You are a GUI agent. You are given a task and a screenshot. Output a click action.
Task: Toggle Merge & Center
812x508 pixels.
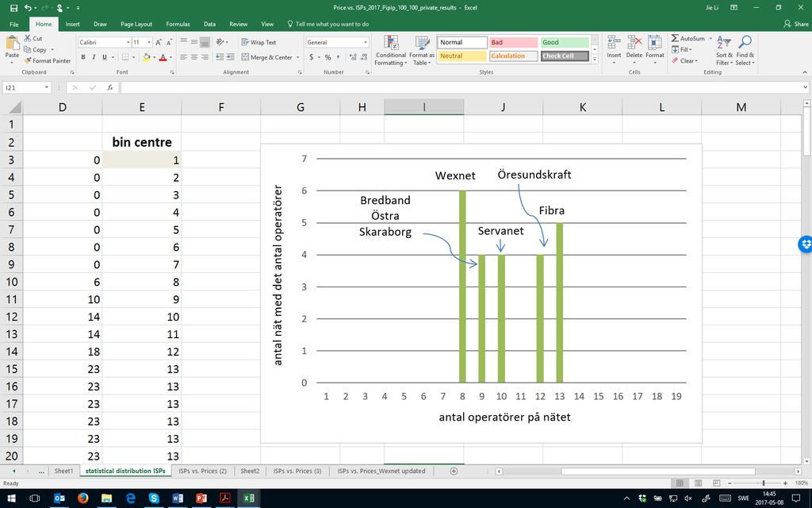click(266, 57)
